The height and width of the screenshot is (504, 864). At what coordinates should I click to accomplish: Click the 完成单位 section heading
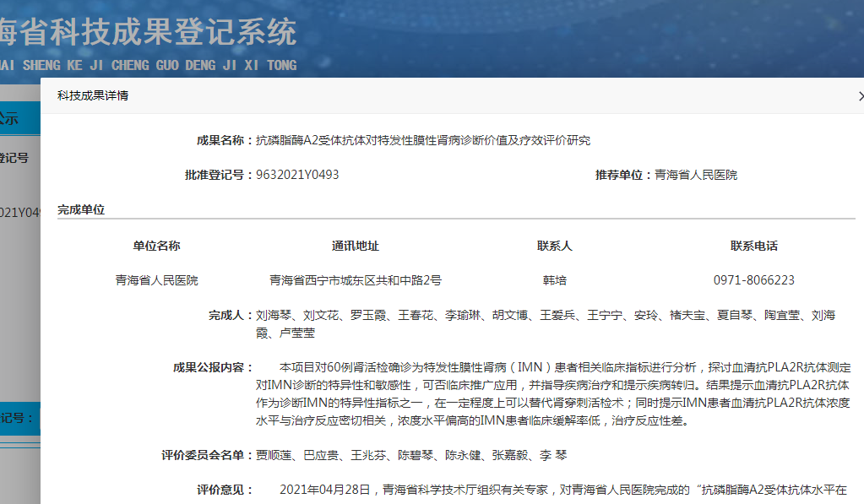(x=81, y=209)
